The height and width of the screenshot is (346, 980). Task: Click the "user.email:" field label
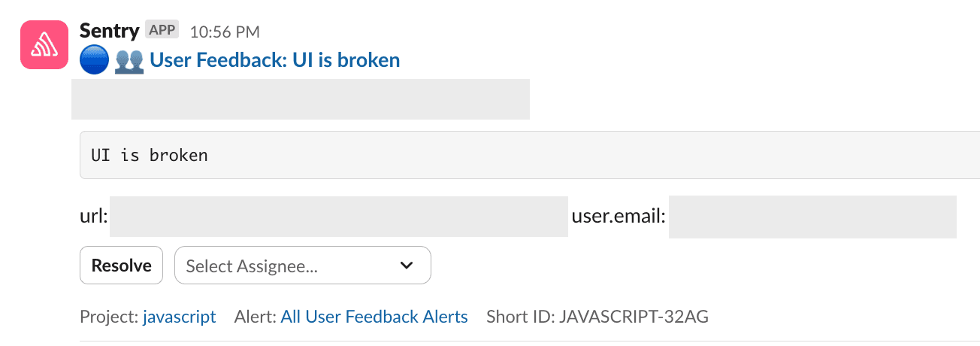click(x=619, y=217)
